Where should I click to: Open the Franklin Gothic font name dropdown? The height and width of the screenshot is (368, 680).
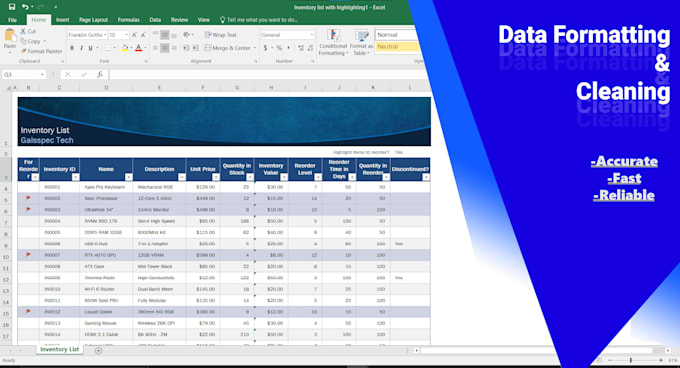pyautogui.click(x=105, y=35)
